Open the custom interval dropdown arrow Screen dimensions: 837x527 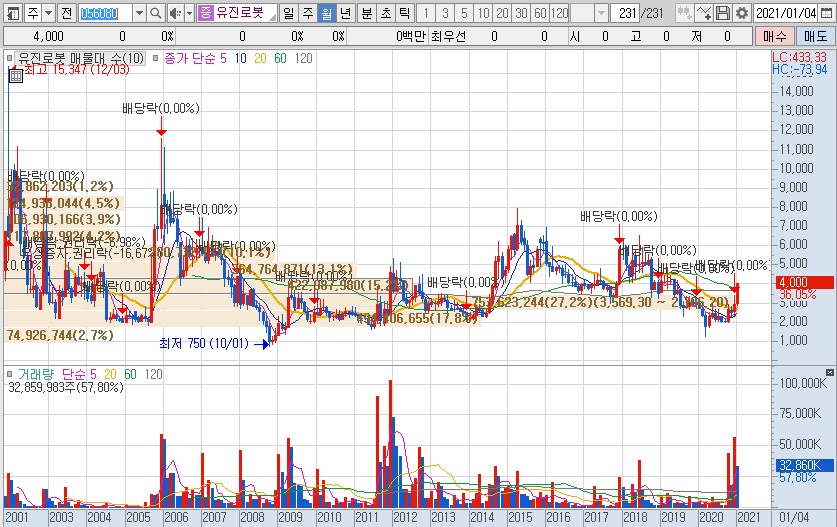coord(601,13)
